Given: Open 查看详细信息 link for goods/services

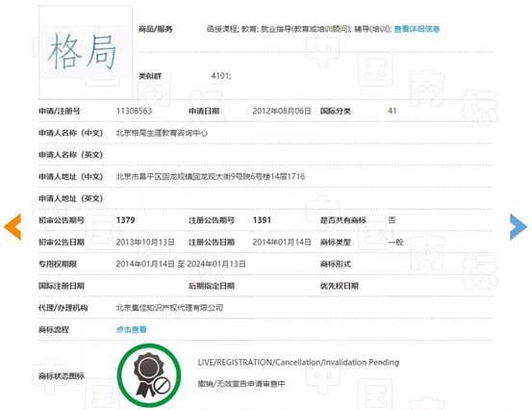Looking at the screenshot, I should click(x=417, y=29).
